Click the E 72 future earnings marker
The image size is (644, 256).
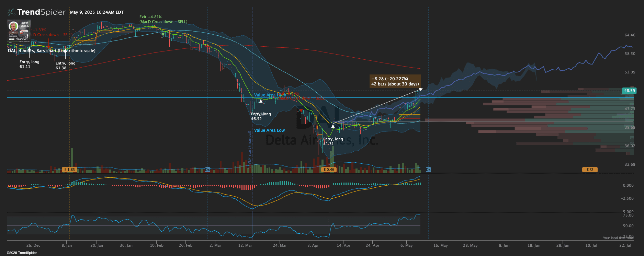click(589, 170)
